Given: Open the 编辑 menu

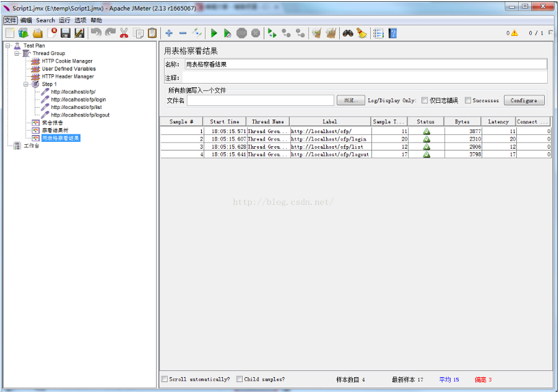Looking at the screenshot, I should click(26, 20).
